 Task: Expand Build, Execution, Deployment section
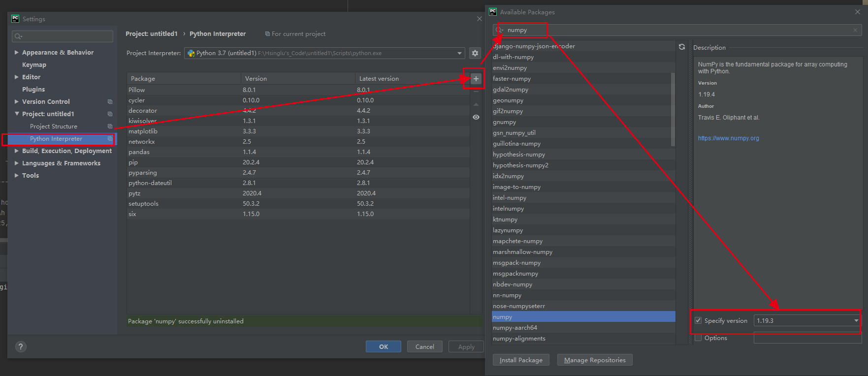pos(17,151)
